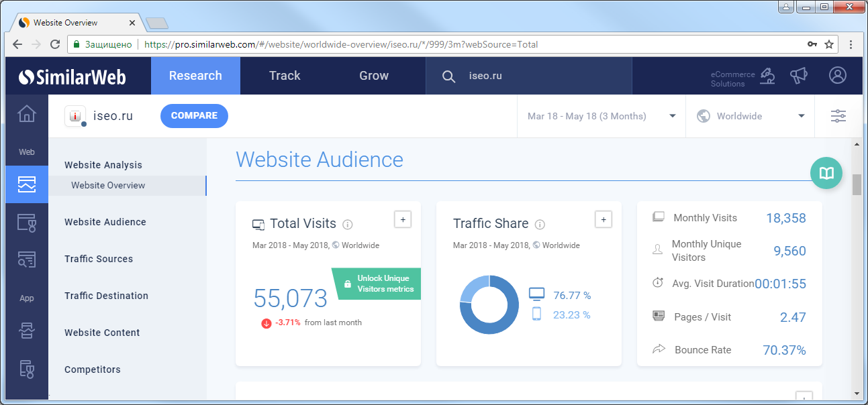
Task: Switch to the Grow tab
Action: point(374,76)
